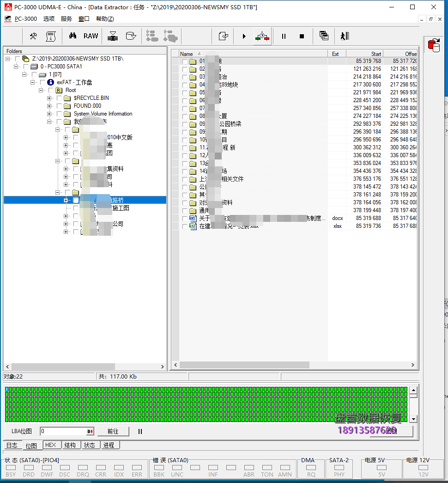
Task: Click the Root folder icon
Action: tap(59, 90)
